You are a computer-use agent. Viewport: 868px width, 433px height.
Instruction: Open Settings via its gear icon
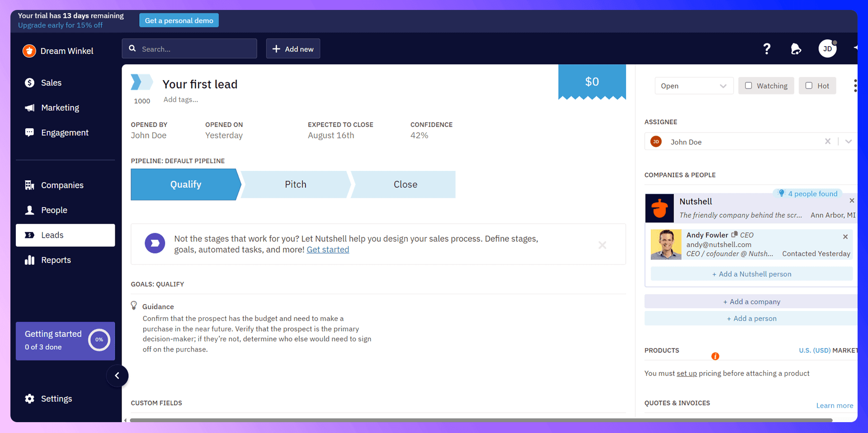click(x=29, y=399)
